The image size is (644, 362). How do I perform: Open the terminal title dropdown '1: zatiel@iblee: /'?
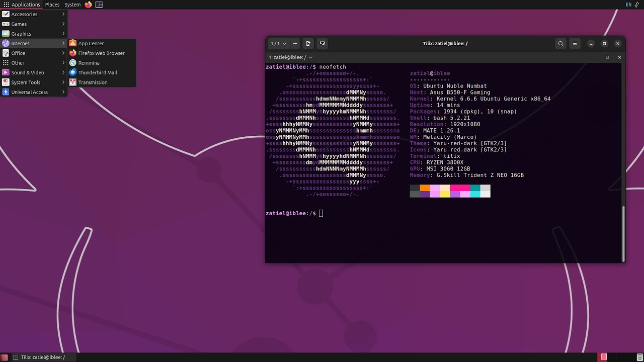[290, 57]
